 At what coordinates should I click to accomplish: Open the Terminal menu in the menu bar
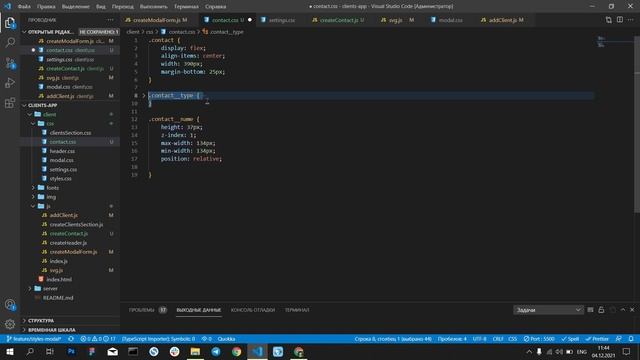pyautogui.click(x=186, y=7)
